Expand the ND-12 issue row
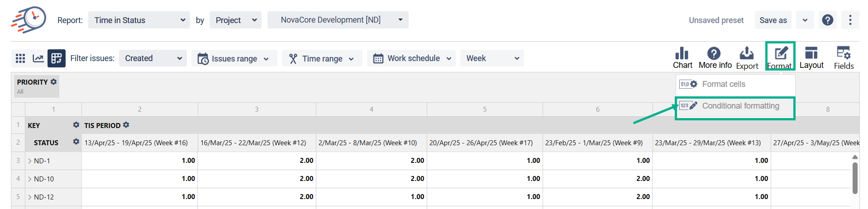 point(30,197)
